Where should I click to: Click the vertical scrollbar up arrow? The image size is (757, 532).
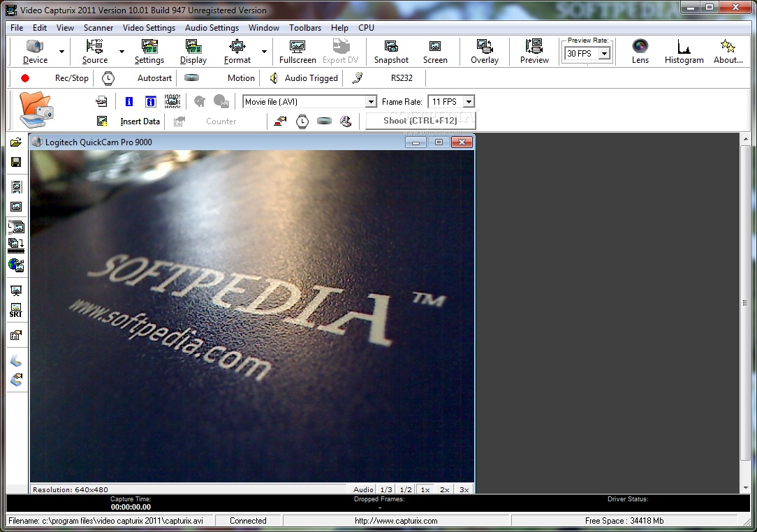pos(745,139)
